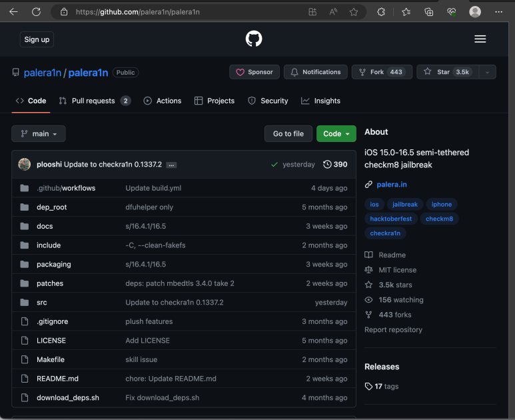This screenshot has height=420, width=515.
Task: Click the ios topic tag
Action: click(374, 205)
